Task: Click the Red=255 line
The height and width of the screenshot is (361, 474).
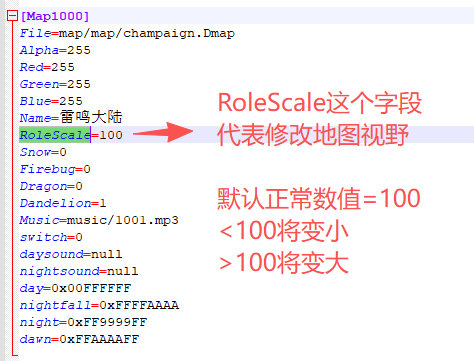Action: 47,67
